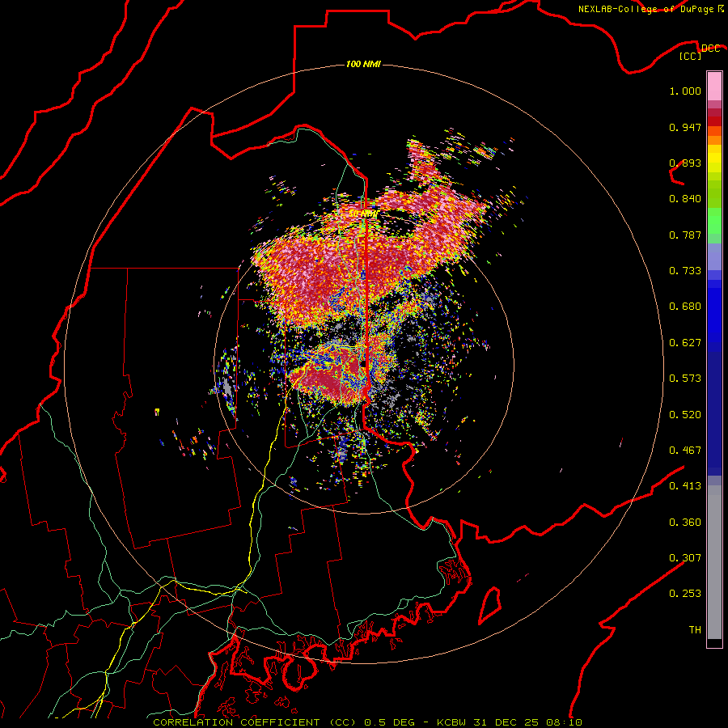Viewport: 728px width, 728px height.
Task: Pick the pink color band near 1.000
Action: 714,87
